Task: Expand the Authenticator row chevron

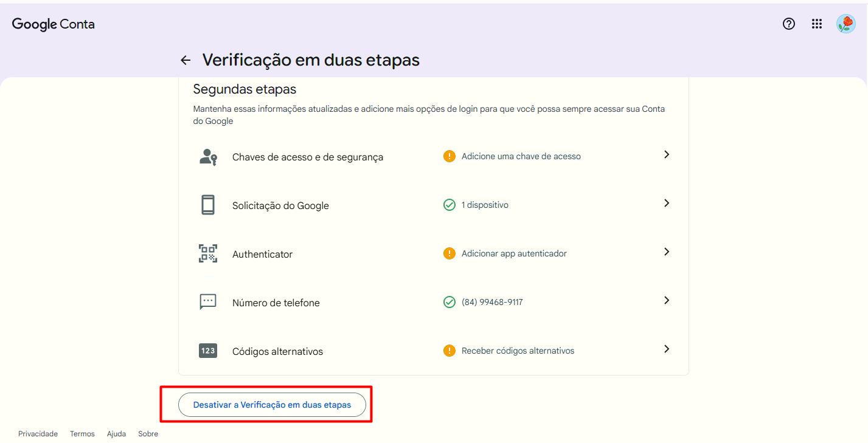Action: tap(667, 252)
